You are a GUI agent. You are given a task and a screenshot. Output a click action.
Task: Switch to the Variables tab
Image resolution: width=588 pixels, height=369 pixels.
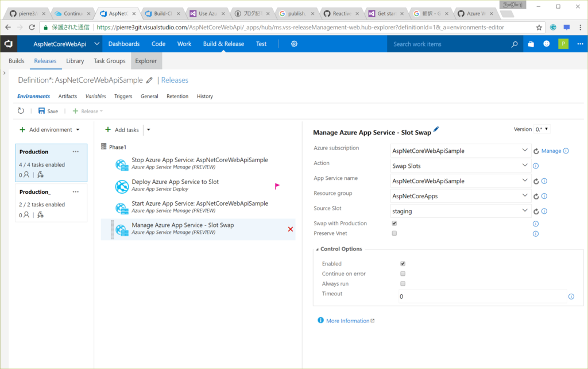96,97
